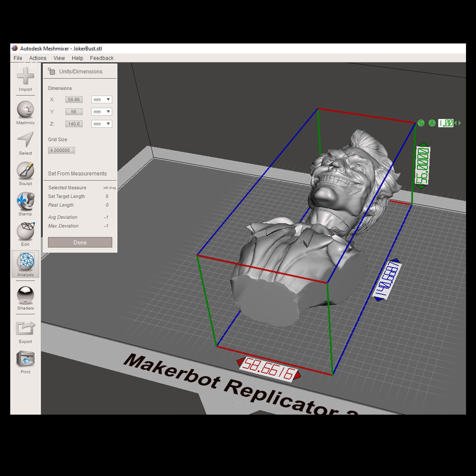Viewport: 476px width, 476px height.
Task: Click green left arrow beside 1.00 value
Action: point(456,123)
